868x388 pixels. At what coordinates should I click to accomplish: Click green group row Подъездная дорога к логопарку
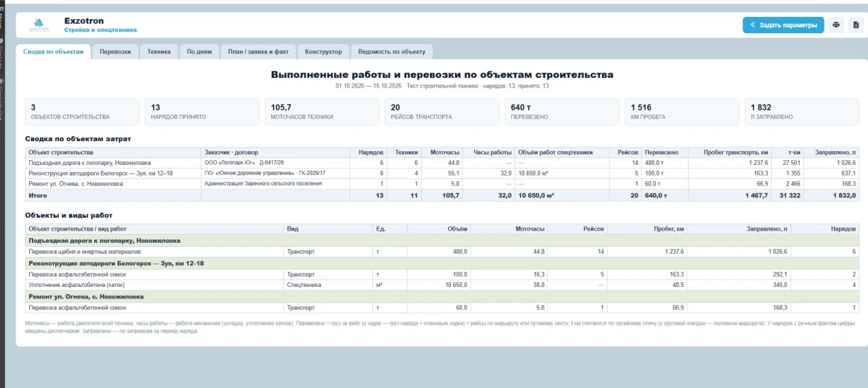442,240
